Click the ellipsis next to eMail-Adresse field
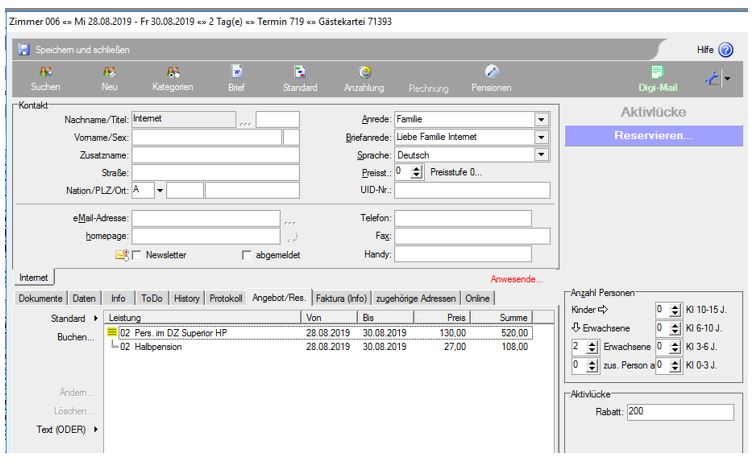754x471 pixels. [289, 223]
